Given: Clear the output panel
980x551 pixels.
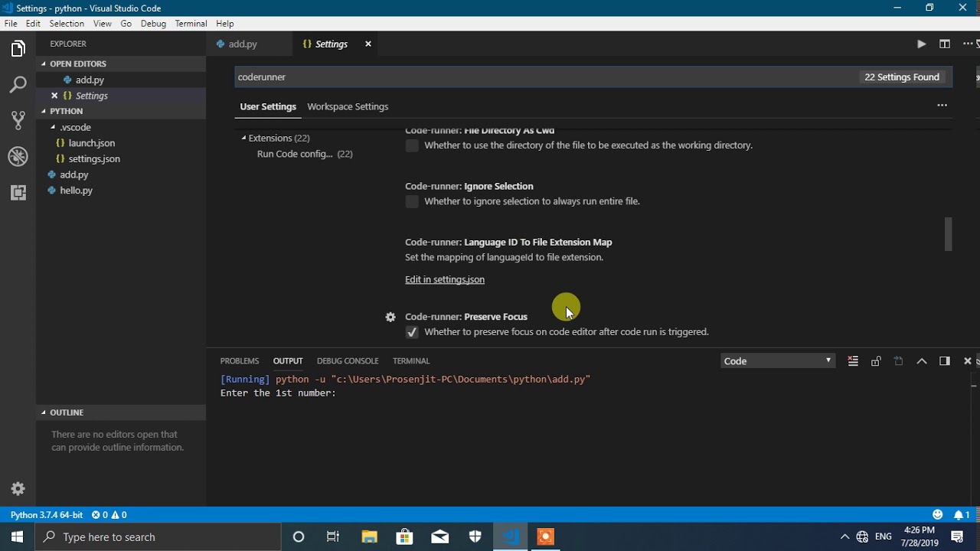Looking at the screenshot, I should (853, 361).
